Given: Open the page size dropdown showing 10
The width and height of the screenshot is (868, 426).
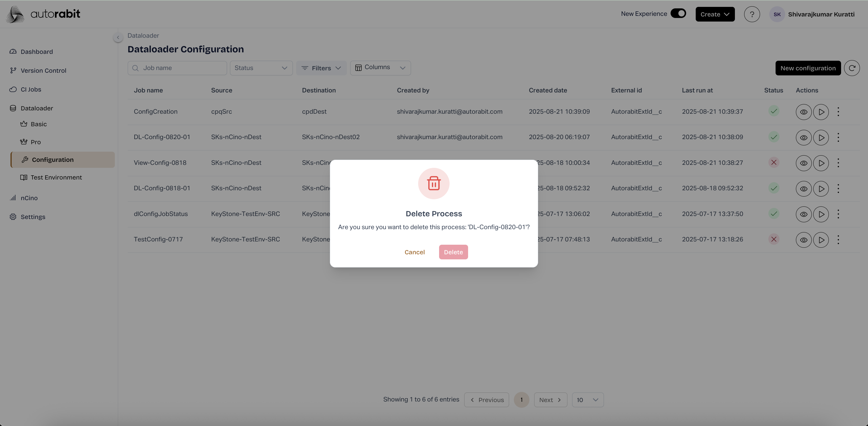Looking at the screenshot, I should click(587, 400).
